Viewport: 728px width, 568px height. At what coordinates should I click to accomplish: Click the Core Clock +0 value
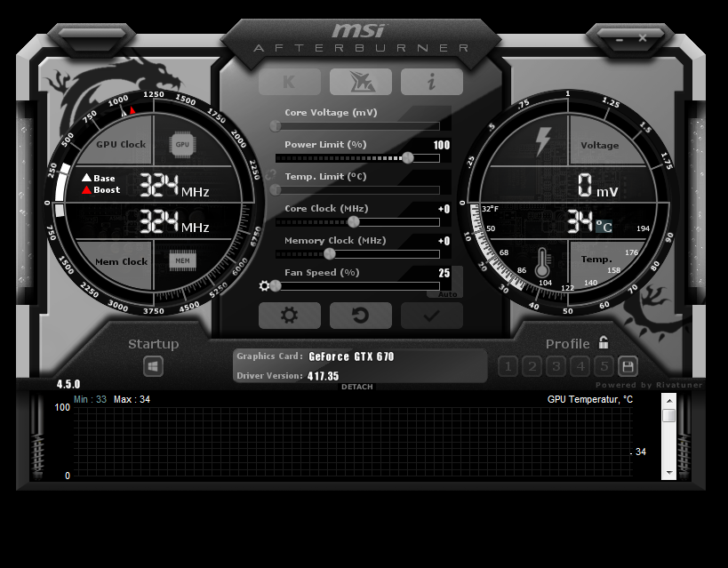tap(444, 209)
